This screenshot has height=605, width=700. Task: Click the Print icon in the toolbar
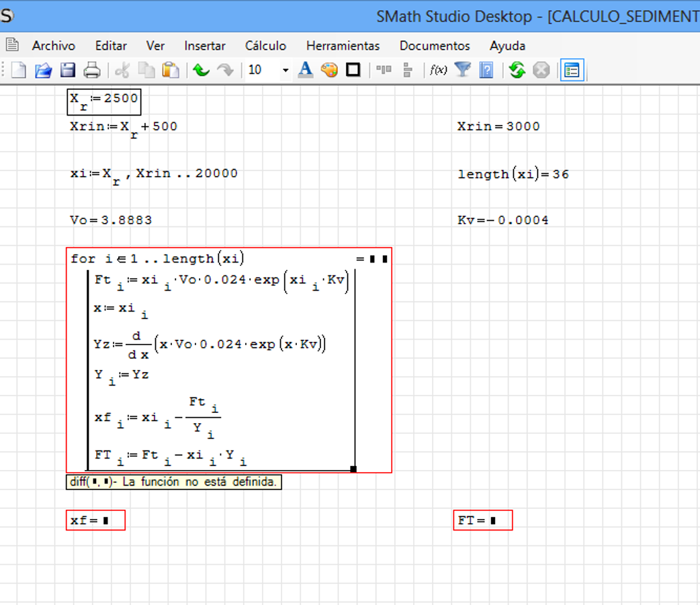(x=92, y=70)
